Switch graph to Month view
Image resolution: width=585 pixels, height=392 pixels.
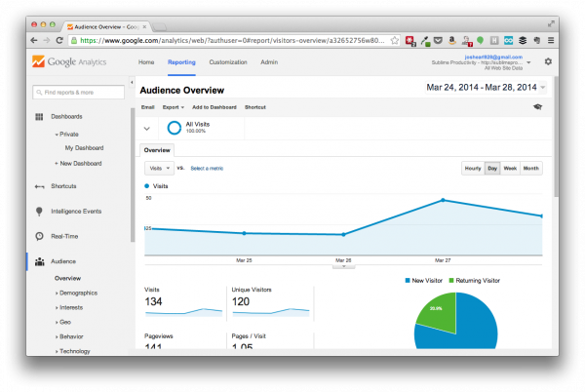coord(530,169)
